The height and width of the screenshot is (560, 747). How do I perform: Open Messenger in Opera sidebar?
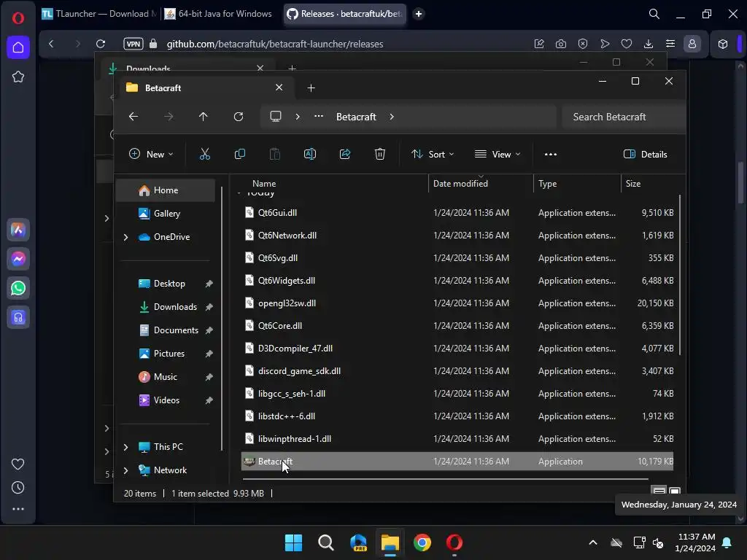18,259
